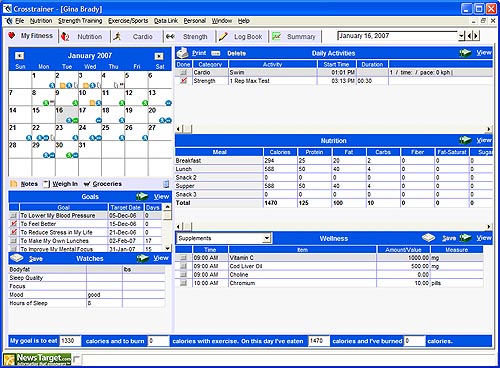Image resolution: width=500 pixels, height=368 pixels.
Task: Open the File menu
Action: [20, 21]
